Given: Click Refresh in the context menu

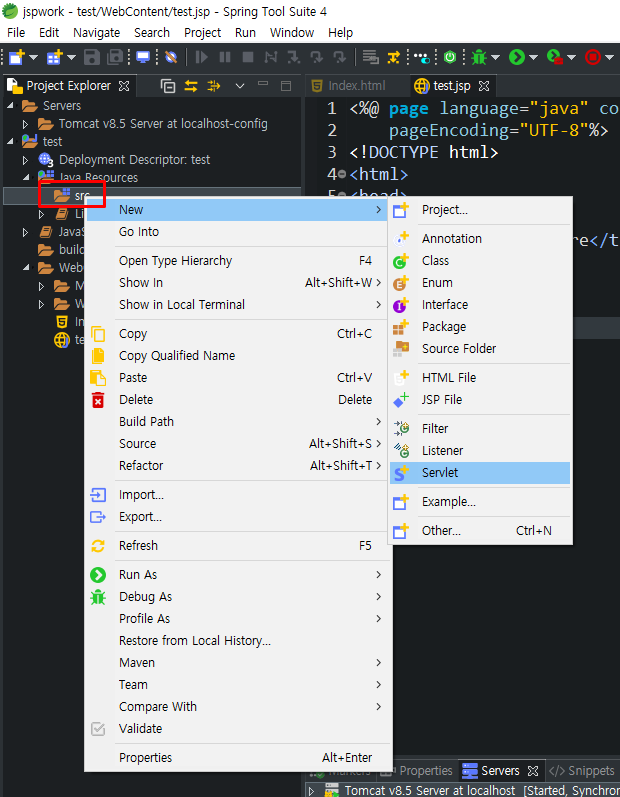Looking at the screenshot, I should coord(236,545).
